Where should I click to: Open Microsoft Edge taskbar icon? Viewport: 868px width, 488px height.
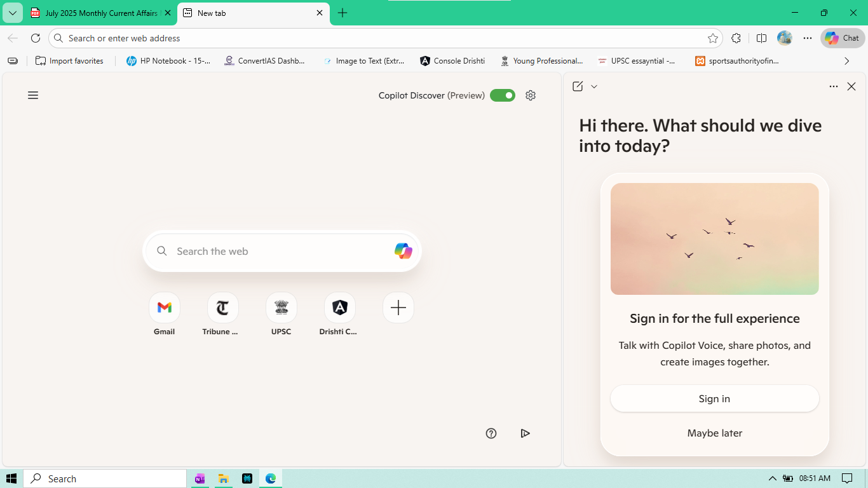click(271, 478)
